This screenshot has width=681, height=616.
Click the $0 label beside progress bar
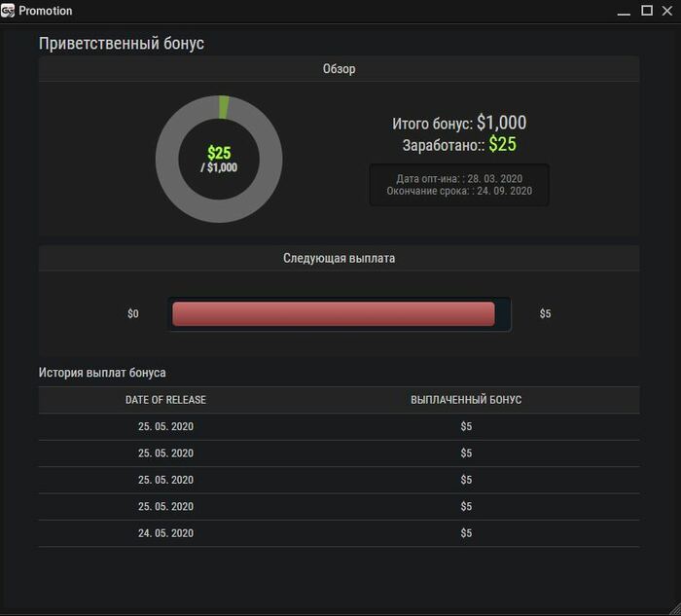pyautogui.click(x=133, y=313)
